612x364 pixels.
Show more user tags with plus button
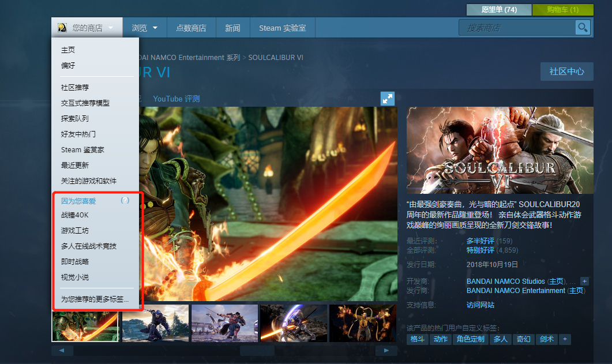click(x=565, y=339)
